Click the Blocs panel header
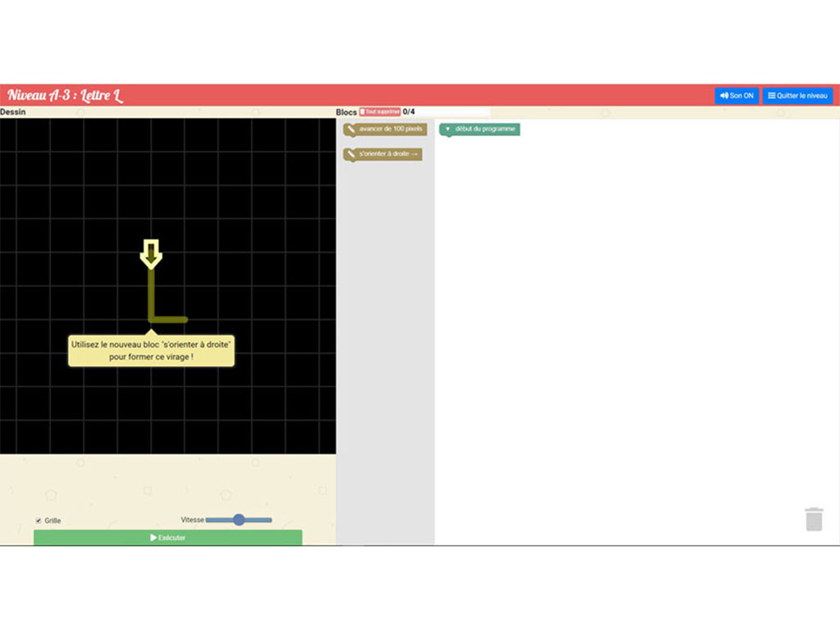840x630 pixels. [346, 112]
